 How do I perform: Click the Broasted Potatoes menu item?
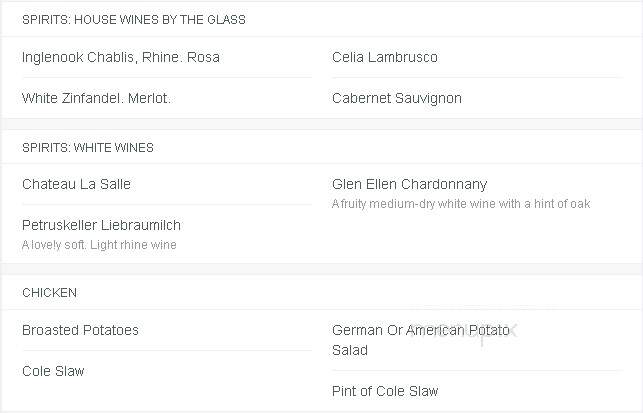(80, 330)
